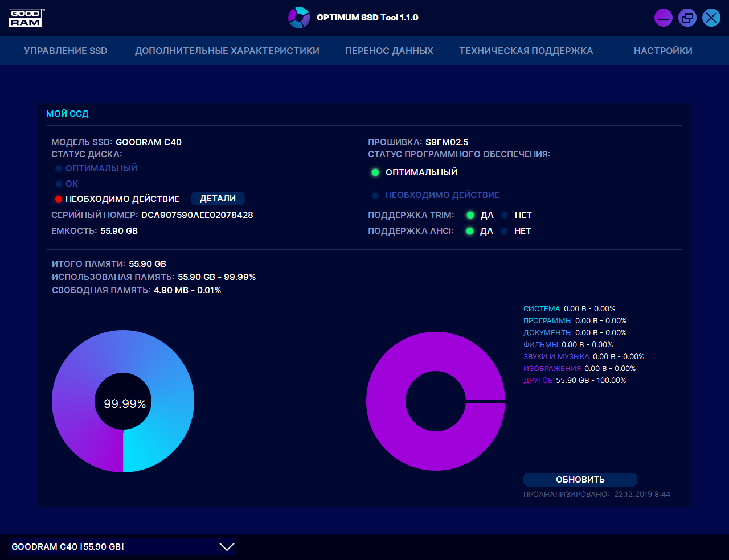The image size is (729, 560).
Task: Open the GOODRAM C40 drive selector dropdown
Action: [x=122, y=547]
